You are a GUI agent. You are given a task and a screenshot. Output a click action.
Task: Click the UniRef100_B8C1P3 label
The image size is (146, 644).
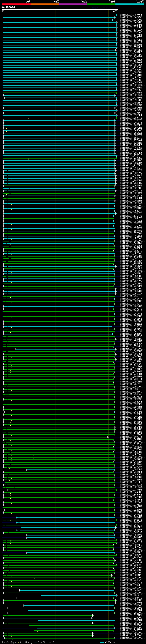(131, 575)
